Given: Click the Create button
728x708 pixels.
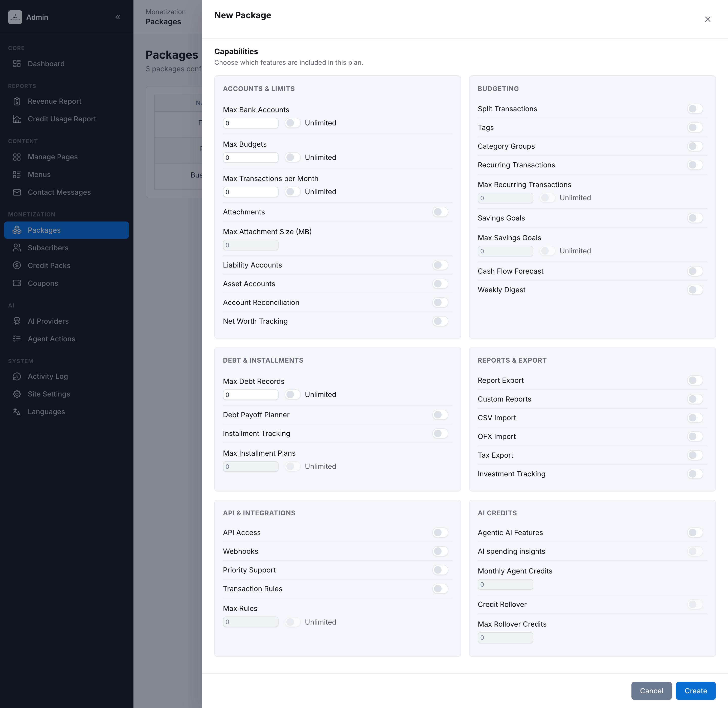Looking at the screenshot, I should [696, 691].
